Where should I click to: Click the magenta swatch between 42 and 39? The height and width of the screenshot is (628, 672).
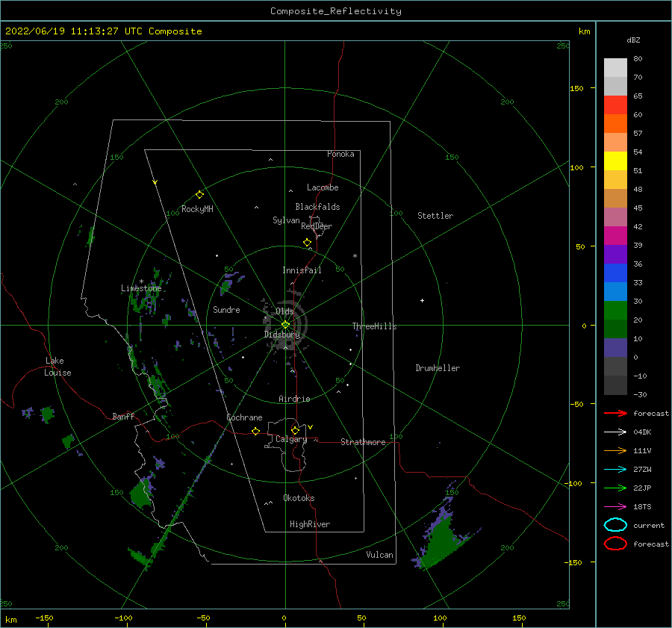615,236
